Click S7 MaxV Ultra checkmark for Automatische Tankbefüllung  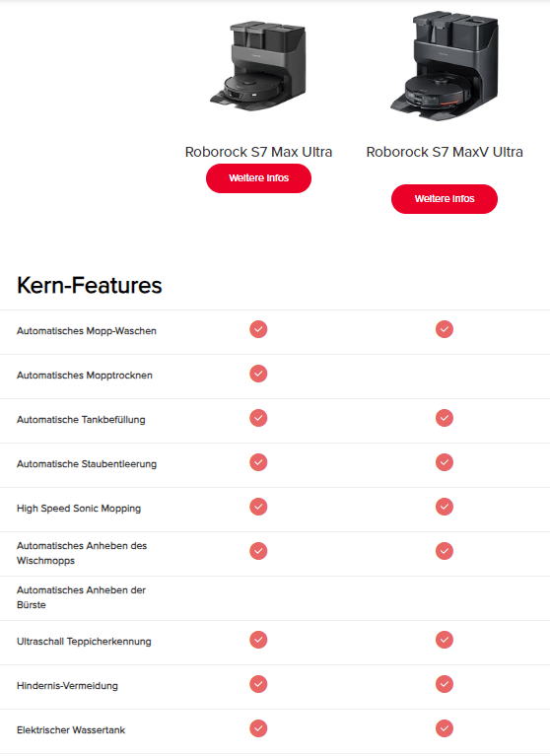tap(444, 418)
